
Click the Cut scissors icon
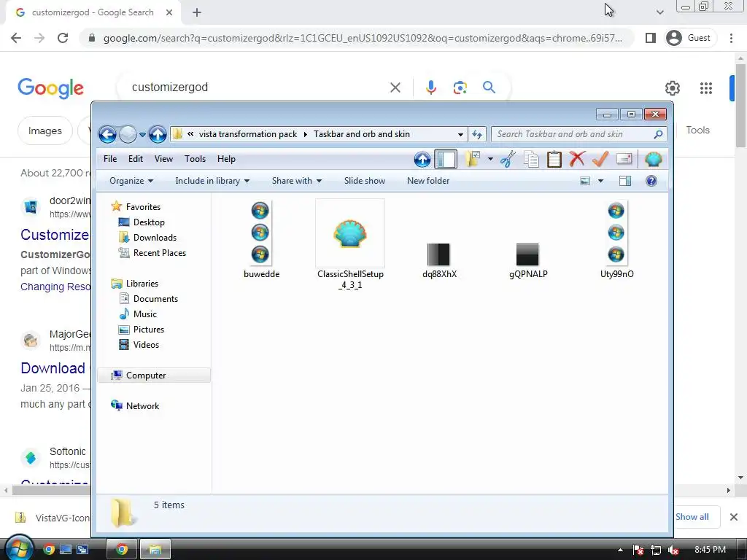[x=508, y=159]
